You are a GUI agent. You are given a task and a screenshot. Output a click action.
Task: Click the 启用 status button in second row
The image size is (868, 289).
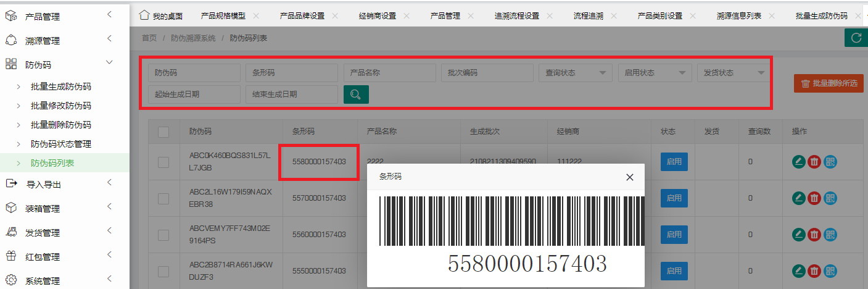pyautogui.click(x=674, y=198)
